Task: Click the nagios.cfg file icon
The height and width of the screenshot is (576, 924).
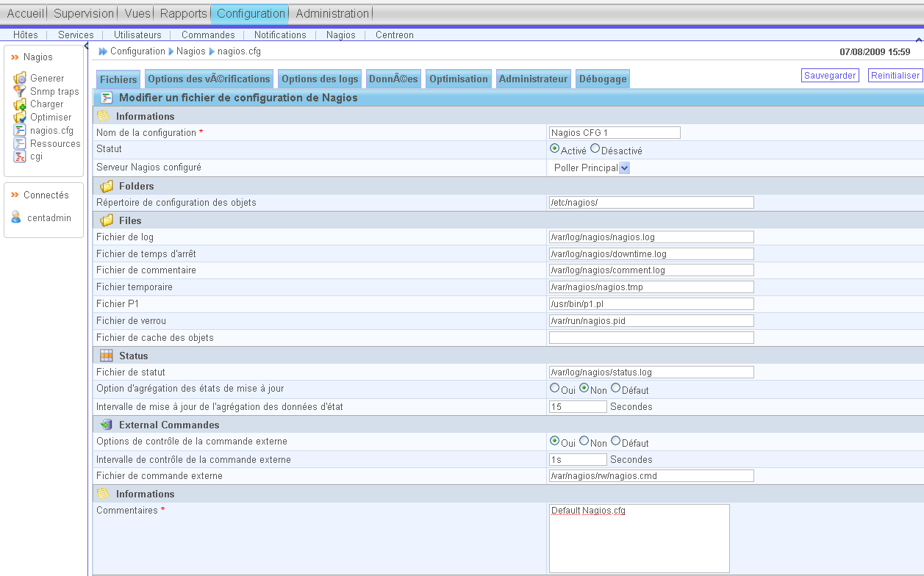Action: (x=20, y=131)
